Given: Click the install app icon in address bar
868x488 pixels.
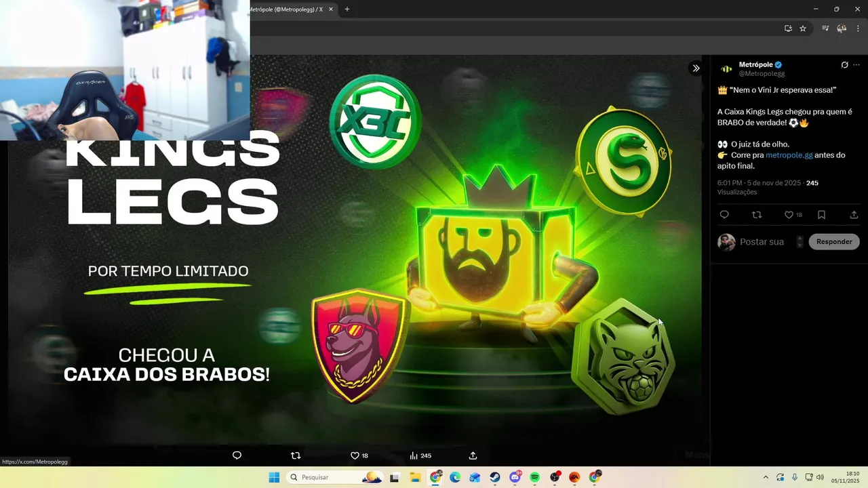Looking at the screenshot, I should tap(788, 28).
